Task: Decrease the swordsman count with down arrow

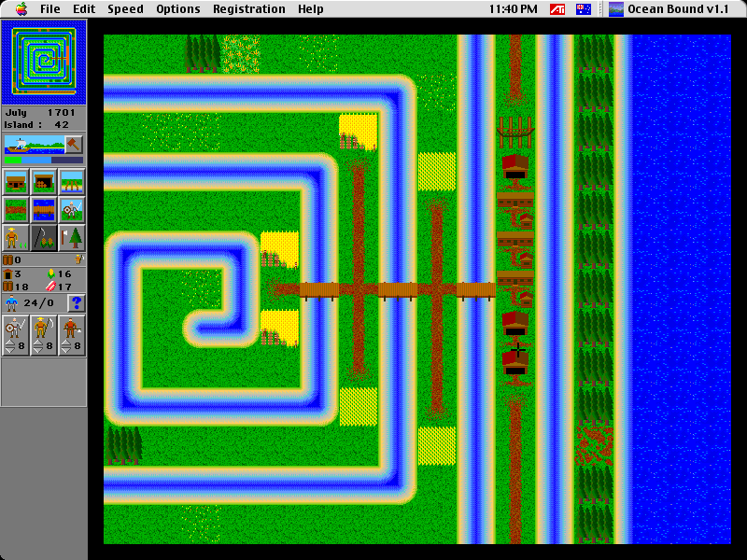Action: (x=10, y=351)
